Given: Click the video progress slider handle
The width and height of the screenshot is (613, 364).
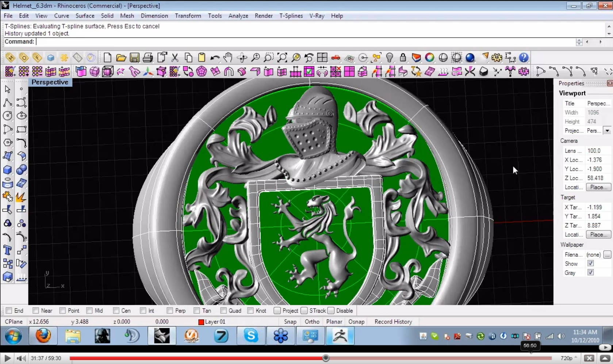Looking at the screenshot, I should 326,358.
